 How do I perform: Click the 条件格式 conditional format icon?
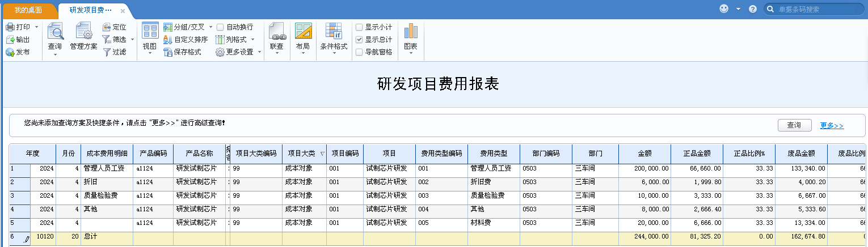(x=333, y=32)
